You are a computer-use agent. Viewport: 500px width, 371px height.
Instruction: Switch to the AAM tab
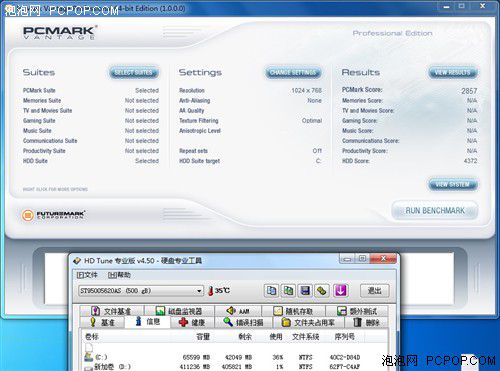238,311
